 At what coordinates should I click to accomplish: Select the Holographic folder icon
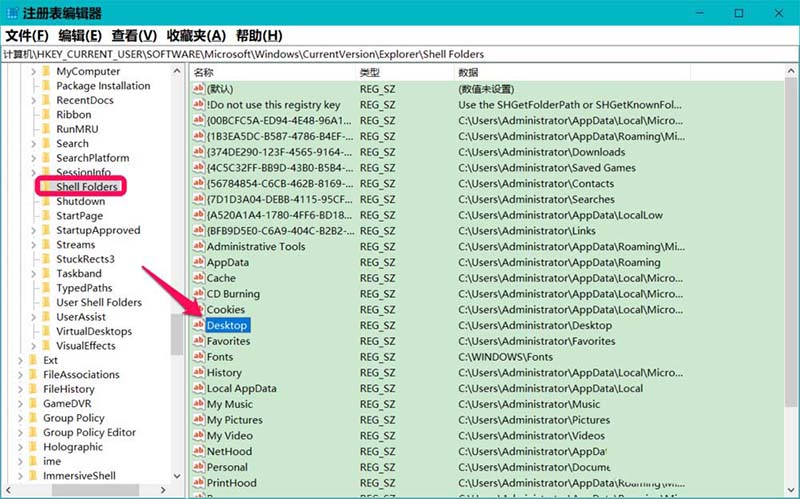point(33,446)
